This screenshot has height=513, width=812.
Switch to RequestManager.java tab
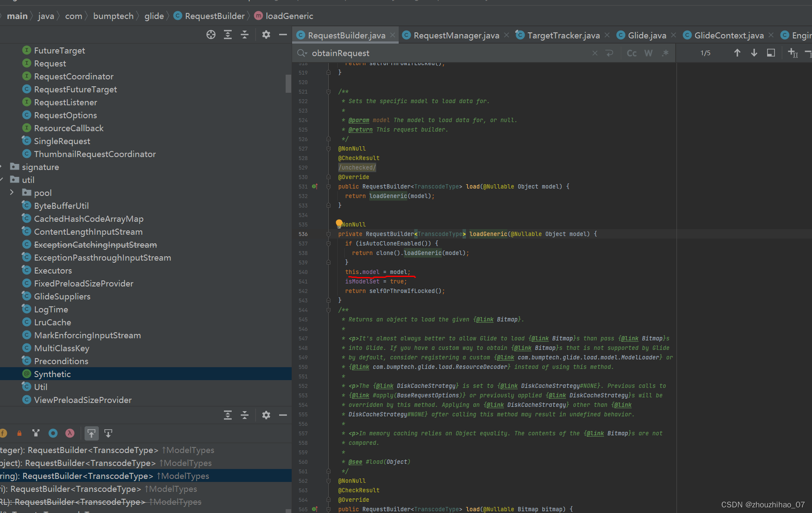pyautogui.click(x=456, y=35)
